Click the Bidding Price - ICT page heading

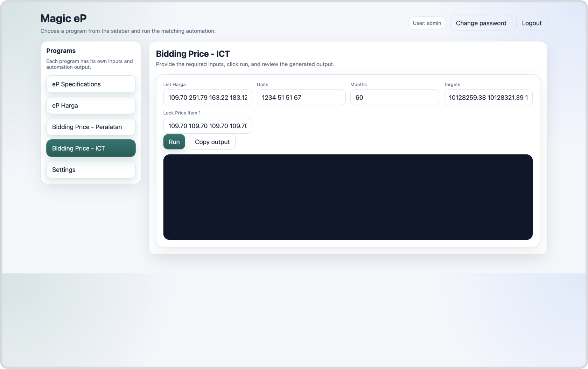[193, 54]
